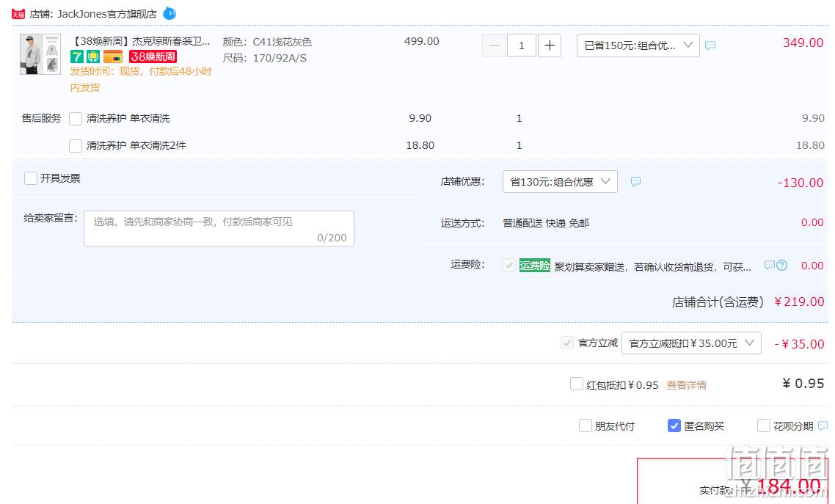Viewport: 835px width, 504px height.
Task: Toggle the 运费险 shipping insurance checkbox
Action: click(509, 265)
